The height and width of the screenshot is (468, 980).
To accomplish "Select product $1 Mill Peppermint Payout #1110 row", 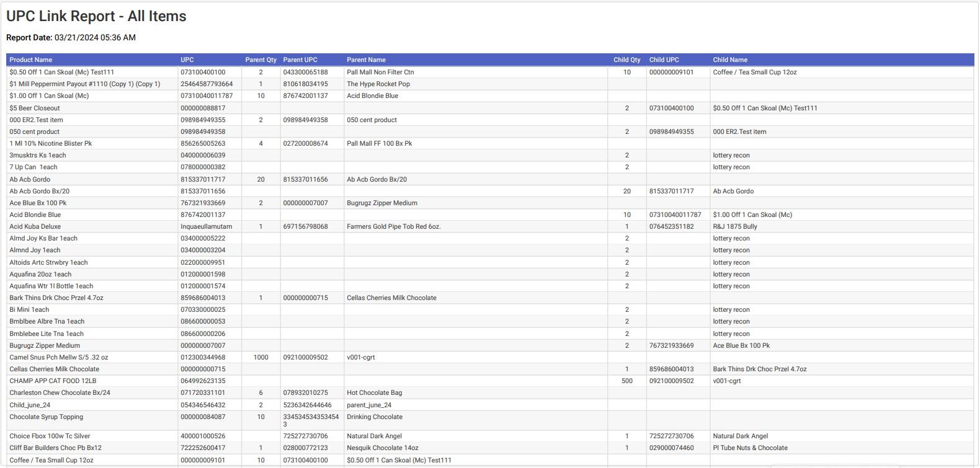I will (x=490, y=84).
